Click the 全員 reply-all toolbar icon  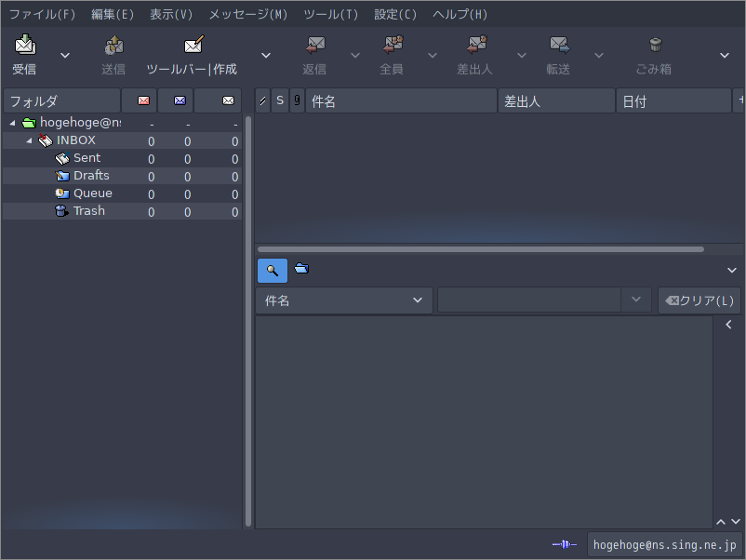(x=393, y=45)
